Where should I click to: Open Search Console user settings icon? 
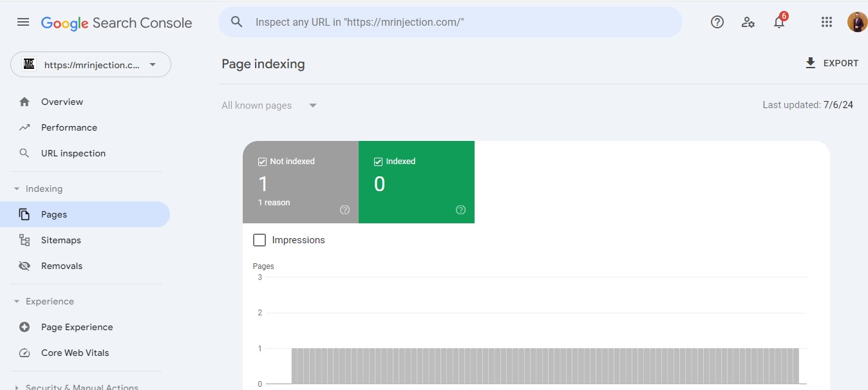pyautogui.click(x=748, y=22)
